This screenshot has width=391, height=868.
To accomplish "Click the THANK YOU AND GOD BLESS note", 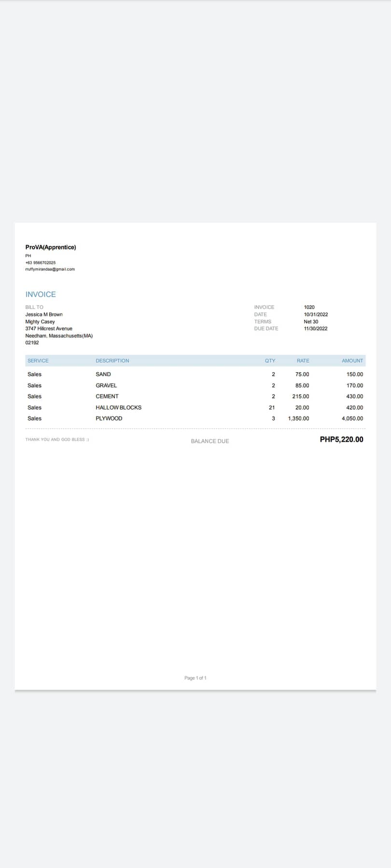I will [x=57, y=440].
